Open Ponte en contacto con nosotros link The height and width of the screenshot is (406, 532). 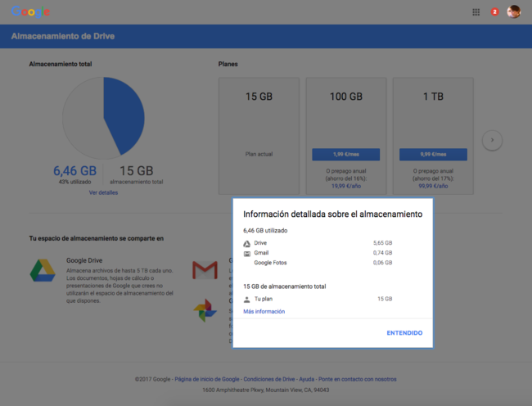[x=358, y=379]
